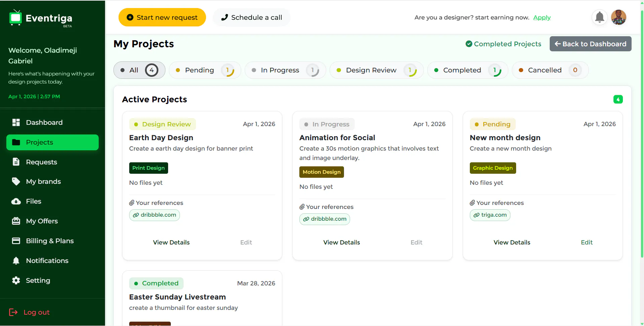This screenshot has width=644, height=326.
Task: View Details of Earth Day Design
Action: click(x=171, y=242)
